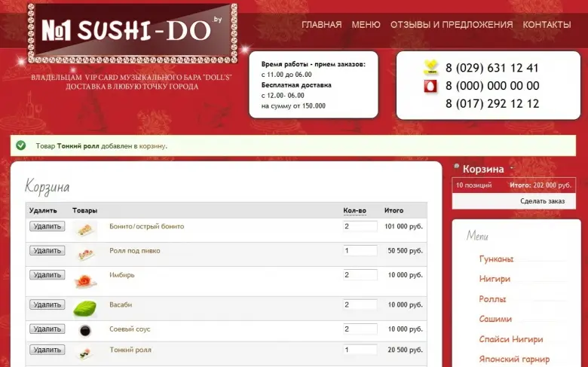Screen dimensions: 588x367
Task: Click the 10 позиций cart count
Action: click(473, 185)
